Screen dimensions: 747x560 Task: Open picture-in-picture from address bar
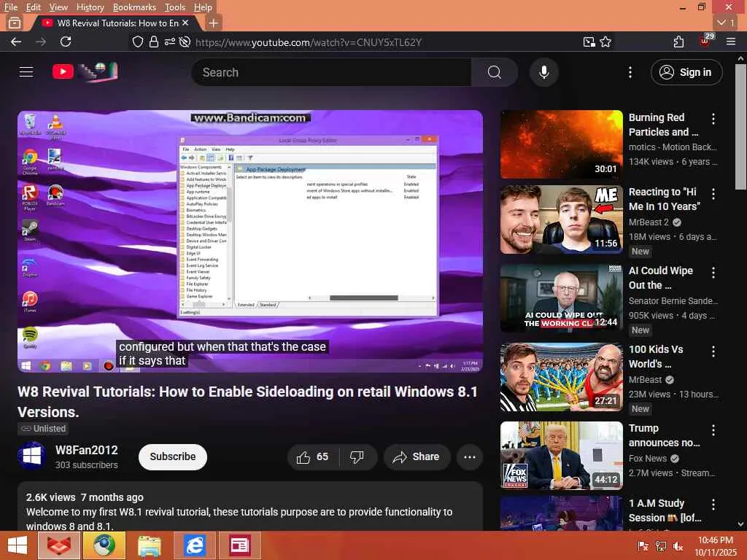pos(589,42)
